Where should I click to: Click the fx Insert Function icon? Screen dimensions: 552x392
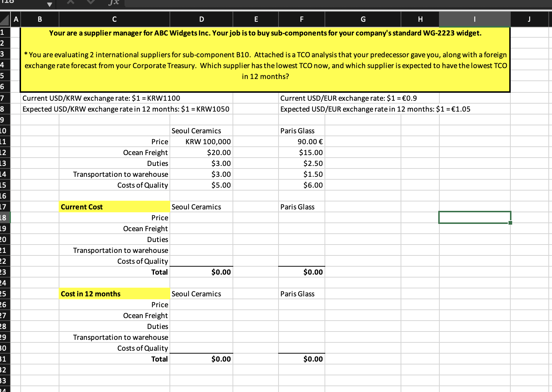[x=114, y=3]
